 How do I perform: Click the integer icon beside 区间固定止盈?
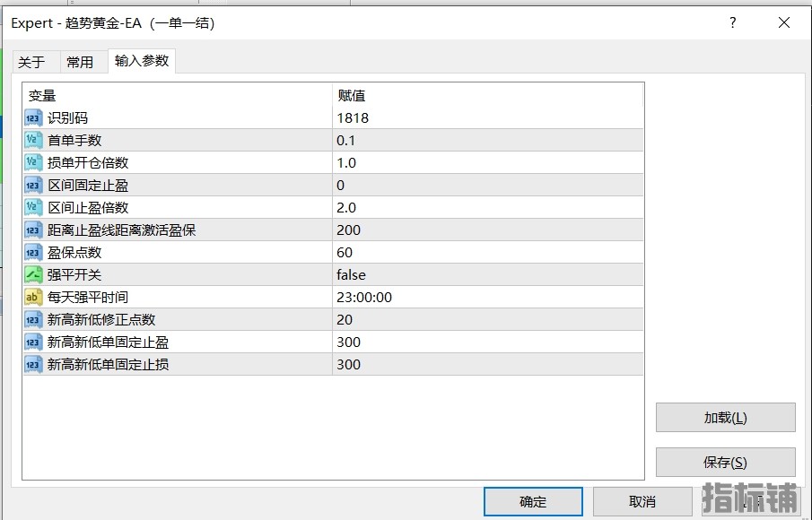pyautogui.click(x=33, y=186)
